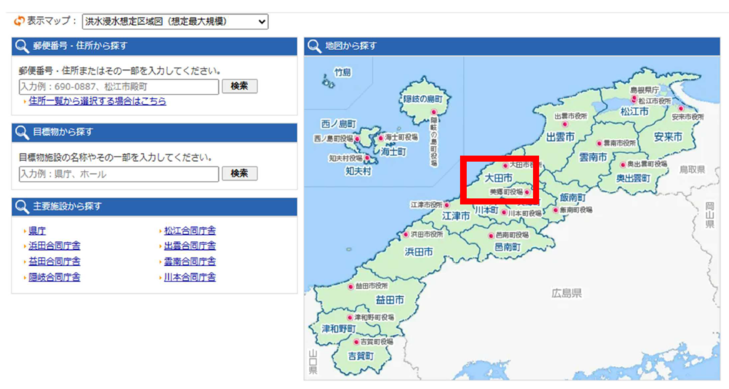Click the orange refresh icon beside 表示マップ
Viewport: 729px width, 389px height.
(x=19, y=21)
